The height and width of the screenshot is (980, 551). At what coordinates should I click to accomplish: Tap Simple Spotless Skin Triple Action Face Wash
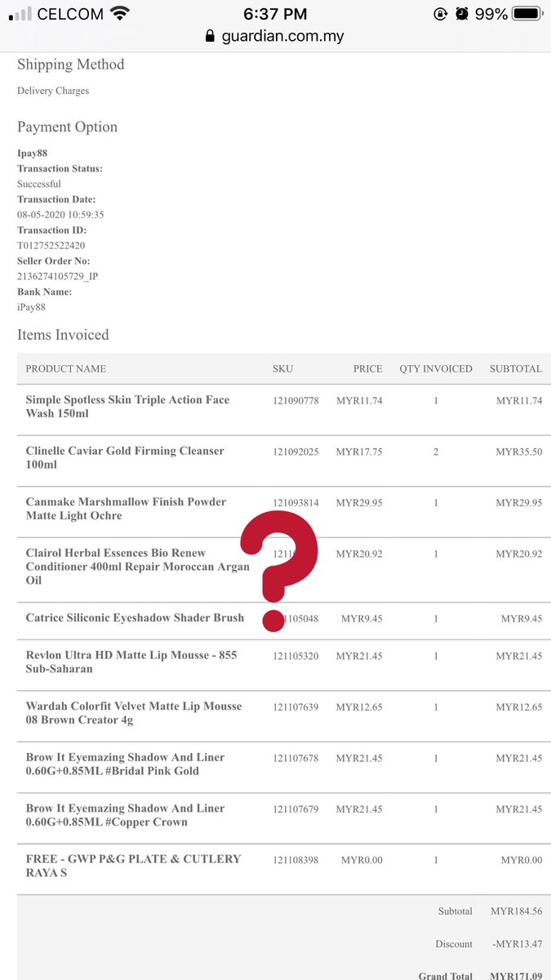pyautogui.click(x=127, y=407)
